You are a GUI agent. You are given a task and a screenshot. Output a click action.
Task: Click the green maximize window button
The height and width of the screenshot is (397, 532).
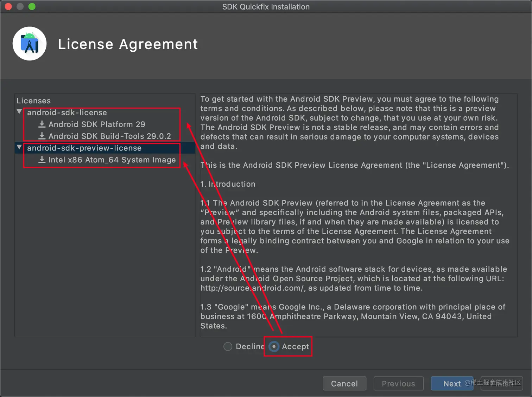coord(32,6)
